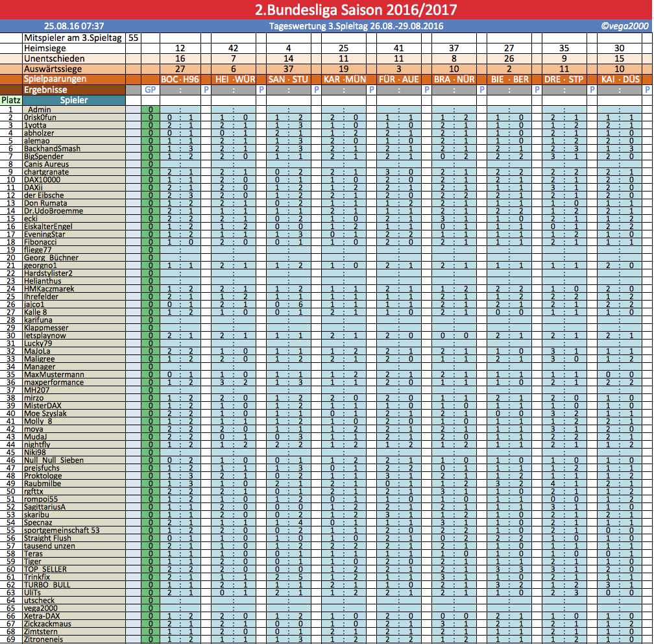Select player name 'TOP_SELLER'
The height and width of the screenshot is (644, 654).
click(x=45, y=569)
